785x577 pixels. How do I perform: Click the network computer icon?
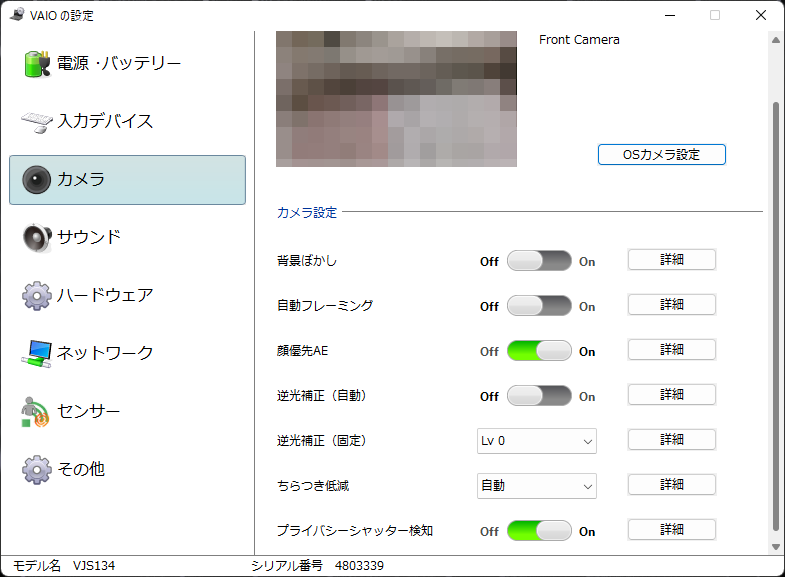(x=37, y=354)
